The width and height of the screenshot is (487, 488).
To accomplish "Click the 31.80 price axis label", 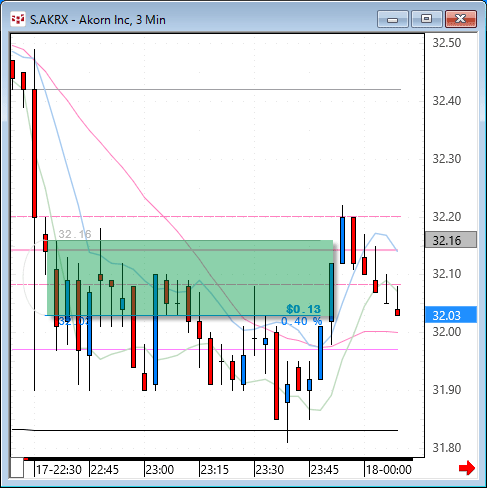I will 447,448.
